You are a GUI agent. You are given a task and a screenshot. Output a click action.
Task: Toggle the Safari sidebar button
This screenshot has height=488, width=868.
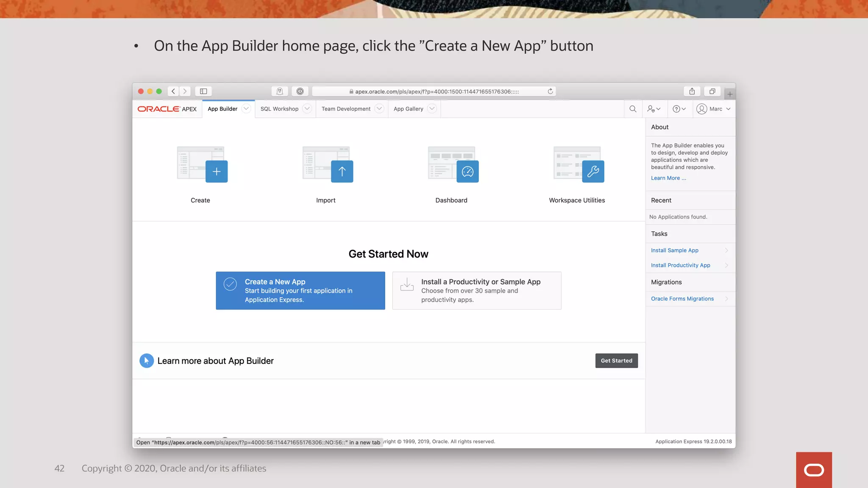click(203, 91)
